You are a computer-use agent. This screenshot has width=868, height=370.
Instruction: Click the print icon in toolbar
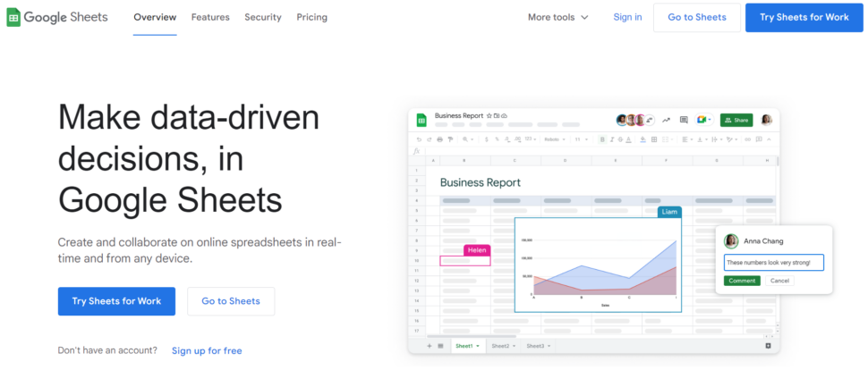click(439, 139)
